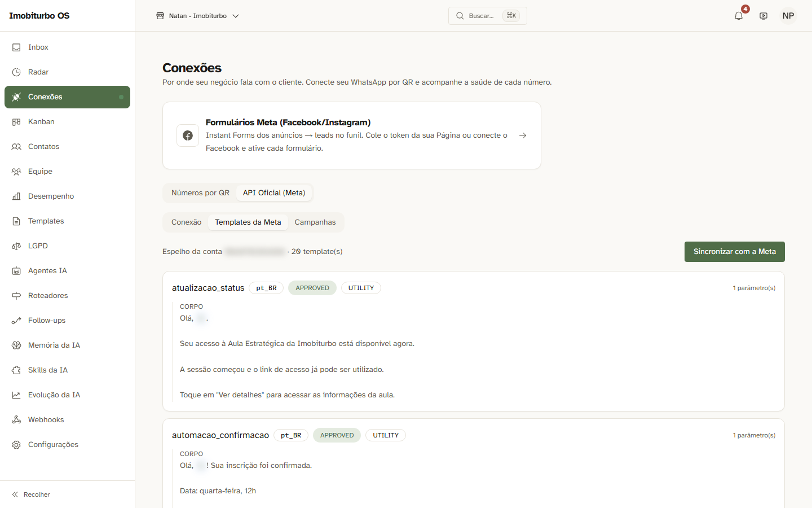Open the Contatos people icon
812x508 pixels.
point(16,147)
